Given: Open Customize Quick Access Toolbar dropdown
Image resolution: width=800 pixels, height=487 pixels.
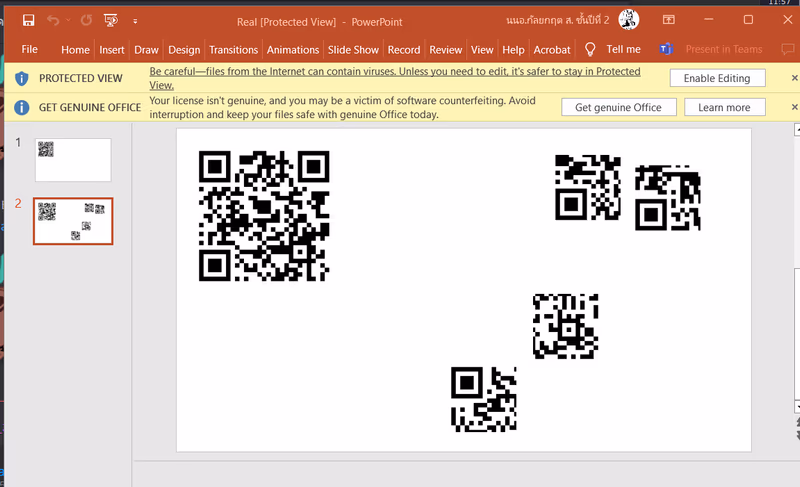Looking at the screenshot, I should coord(135,21).
